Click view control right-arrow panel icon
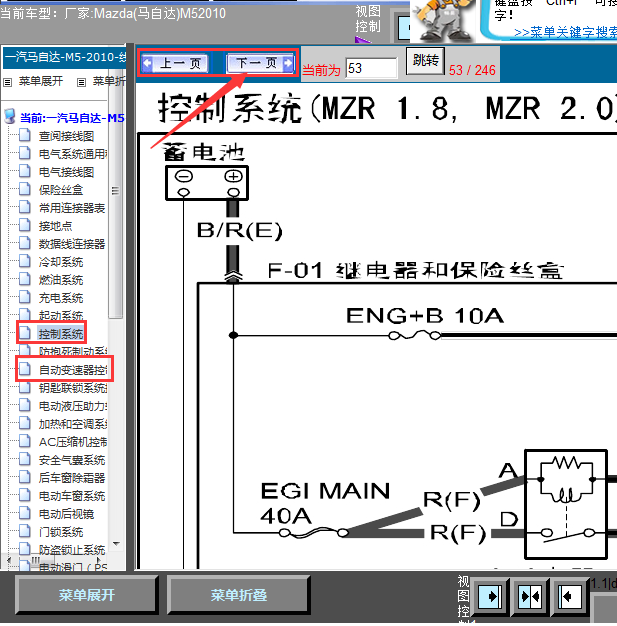The height and width of the screenshot is (626, 617). click(490, 596)
